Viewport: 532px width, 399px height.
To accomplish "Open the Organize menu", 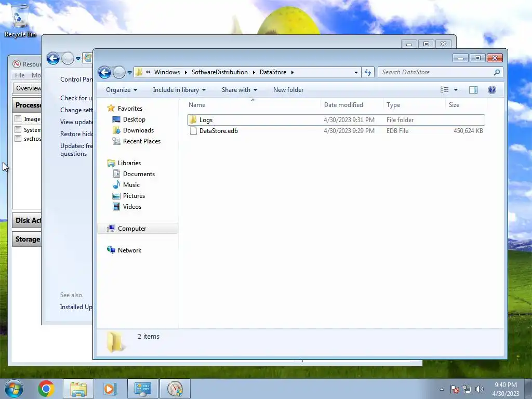I will pyautogui.click(x=122, y=90).
